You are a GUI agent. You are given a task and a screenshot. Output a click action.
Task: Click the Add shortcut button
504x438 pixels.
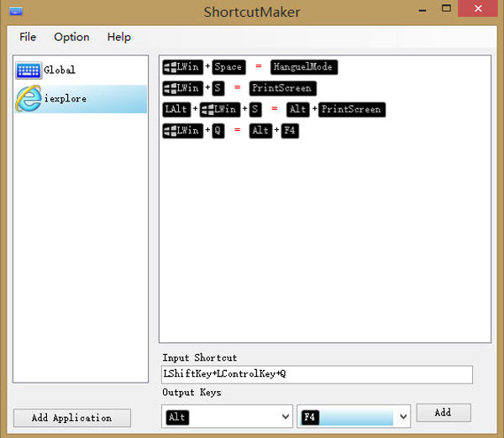[444, 413]
